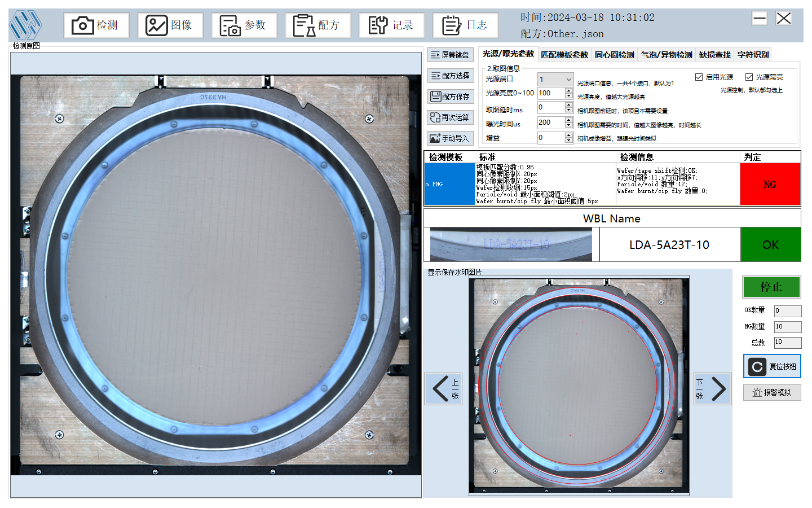Click the 增益 gain input field
This screenshot has width=812, height=508.
click(x=550, y=138)
